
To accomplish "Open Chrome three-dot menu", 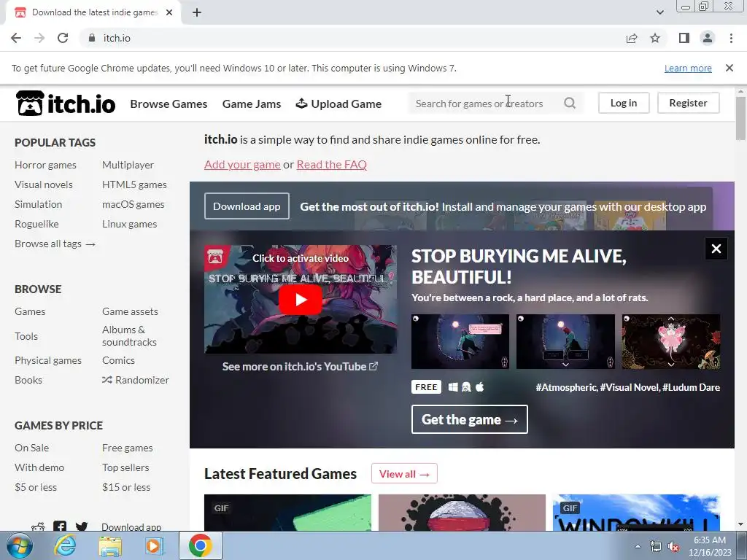I will tap(731, 38).
